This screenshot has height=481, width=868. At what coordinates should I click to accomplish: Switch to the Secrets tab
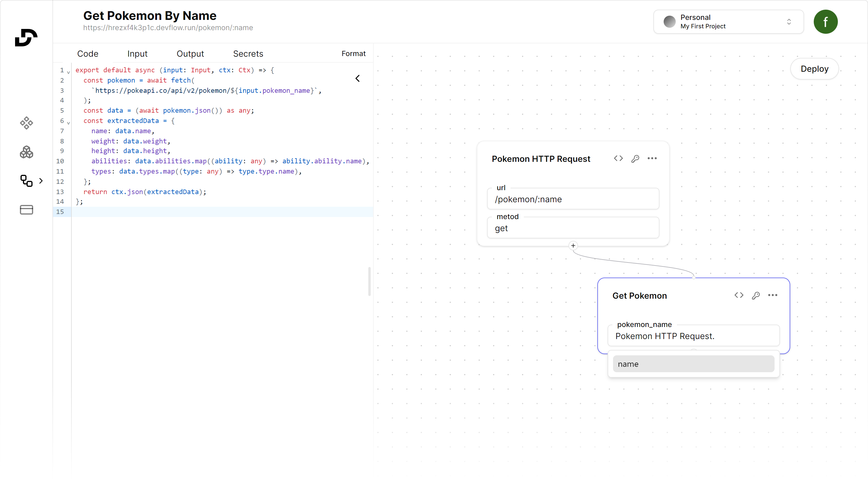[x=248, y=54]
